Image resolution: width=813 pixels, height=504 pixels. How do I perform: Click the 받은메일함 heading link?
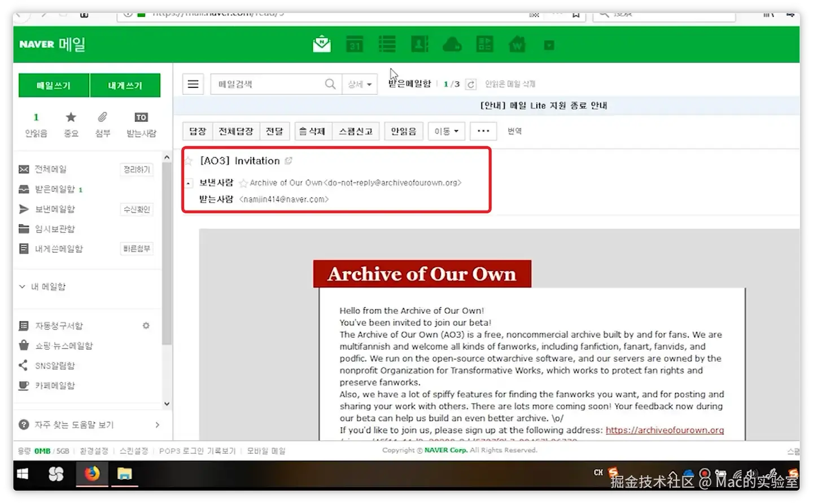click(409, 84)
